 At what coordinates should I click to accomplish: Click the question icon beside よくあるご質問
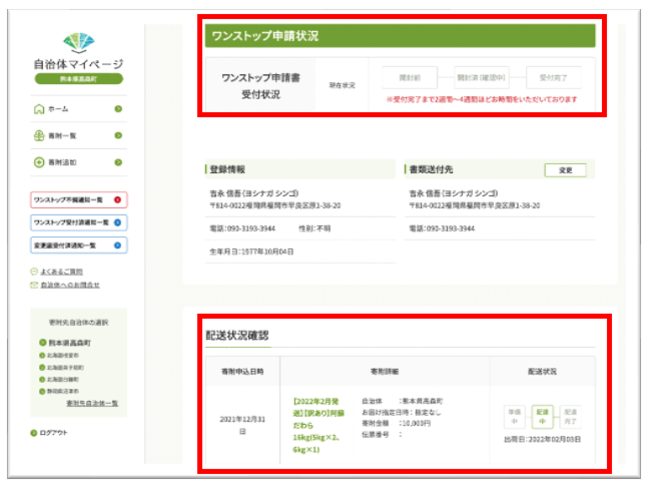(34, 271)
